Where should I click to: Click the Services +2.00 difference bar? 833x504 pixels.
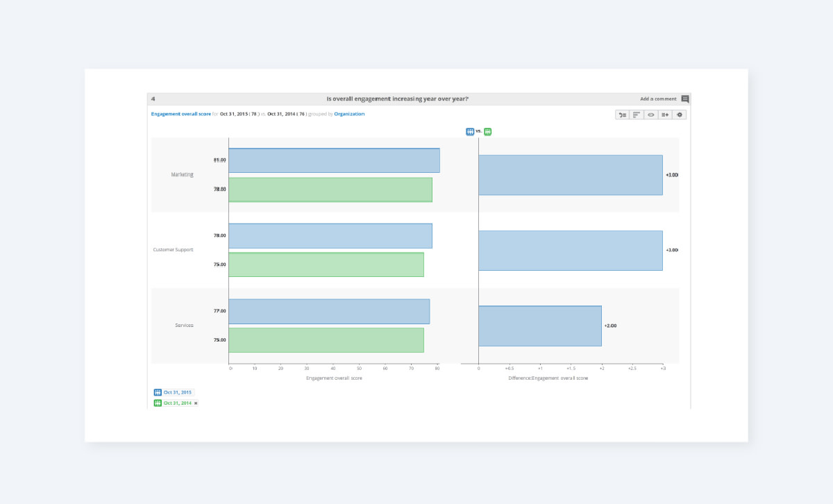click(x=540, y=326)
